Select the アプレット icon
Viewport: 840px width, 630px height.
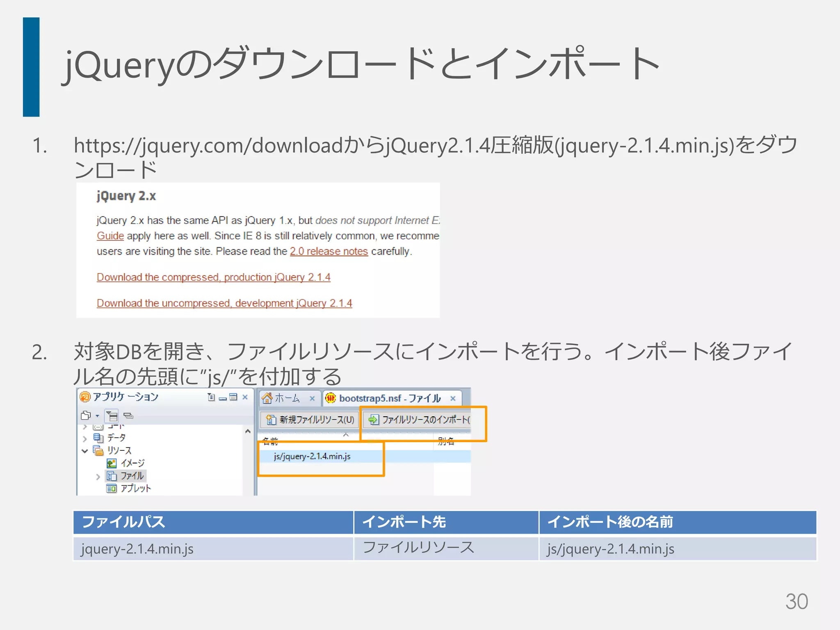click(112, 488)
